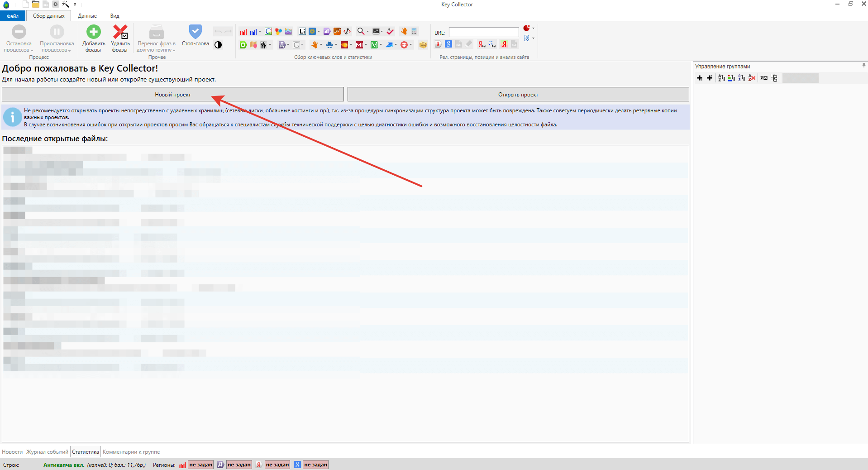Expand dropdown next to blue R icon
Viewport: 868px width, 470px height.
(x=533, y=38)
